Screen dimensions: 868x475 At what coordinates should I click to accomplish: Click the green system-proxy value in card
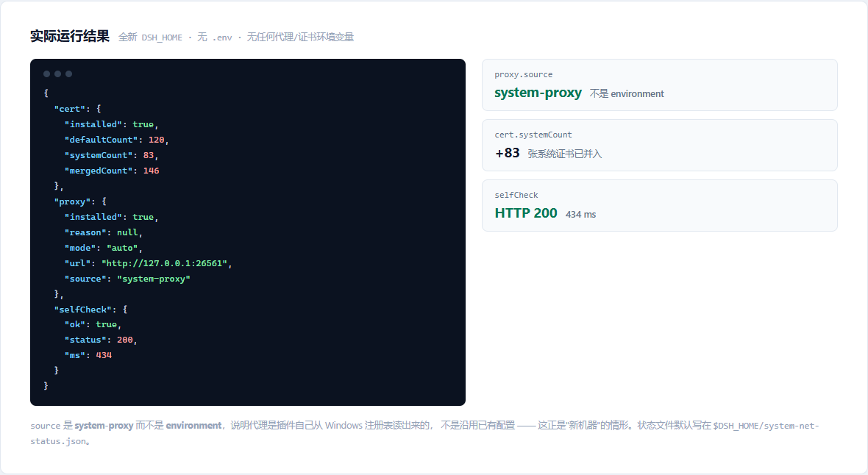click(538, 93)
